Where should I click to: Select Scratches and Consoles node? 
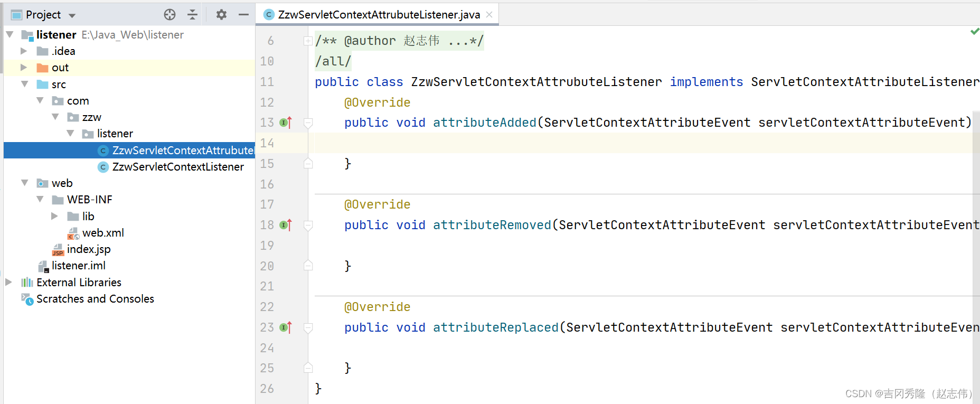95,299
